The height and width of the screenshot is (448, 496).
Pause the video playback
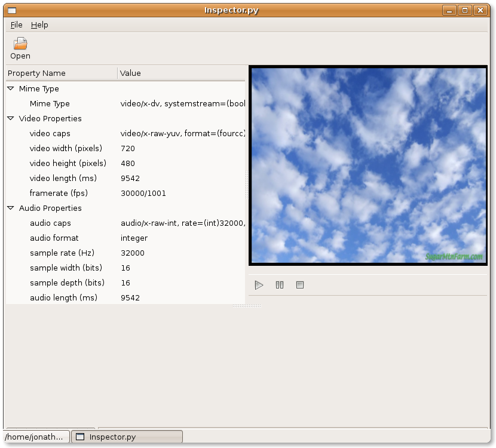point(280,285)
